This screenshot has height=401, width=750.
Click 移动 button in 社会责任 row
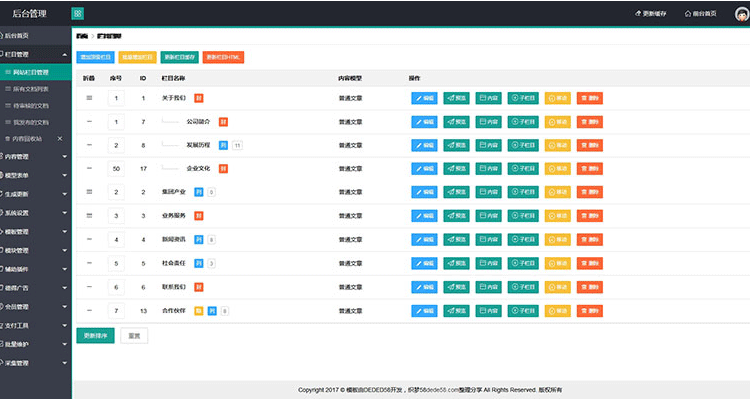558,263
